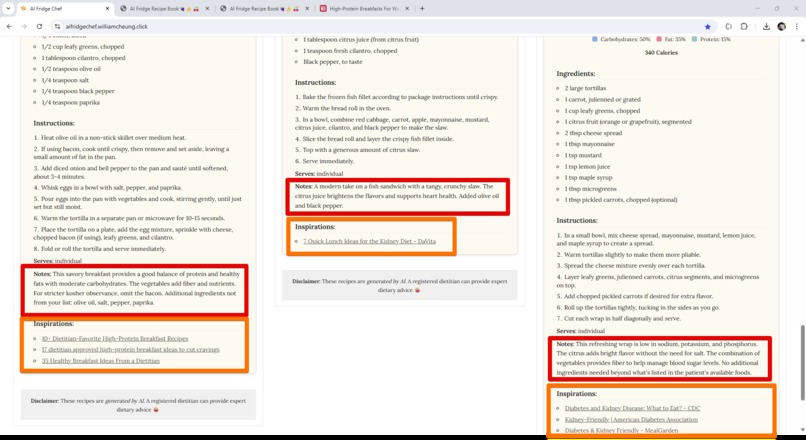Screen dimensions: 806x440
Task: Click step 'Cut each wrap in half diagonally and serve'
Action: pos(618,319)
